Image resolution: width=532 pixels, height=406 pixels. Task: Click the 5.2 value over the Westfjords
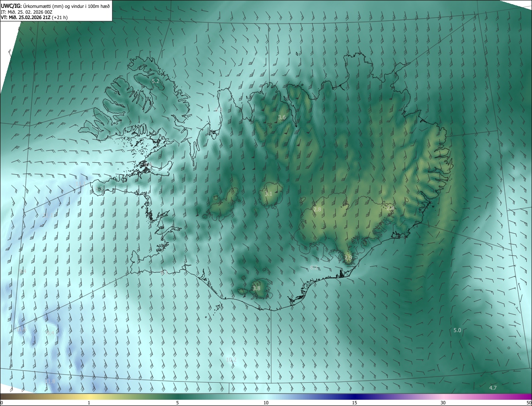pos(155,81)
